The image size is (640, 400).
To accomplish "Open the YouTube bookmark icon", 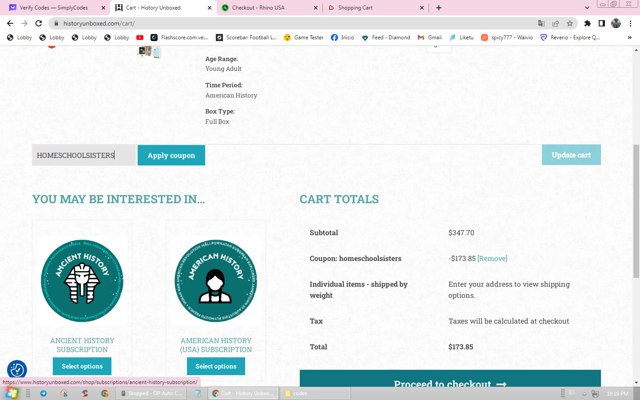I will pos(140,38).
